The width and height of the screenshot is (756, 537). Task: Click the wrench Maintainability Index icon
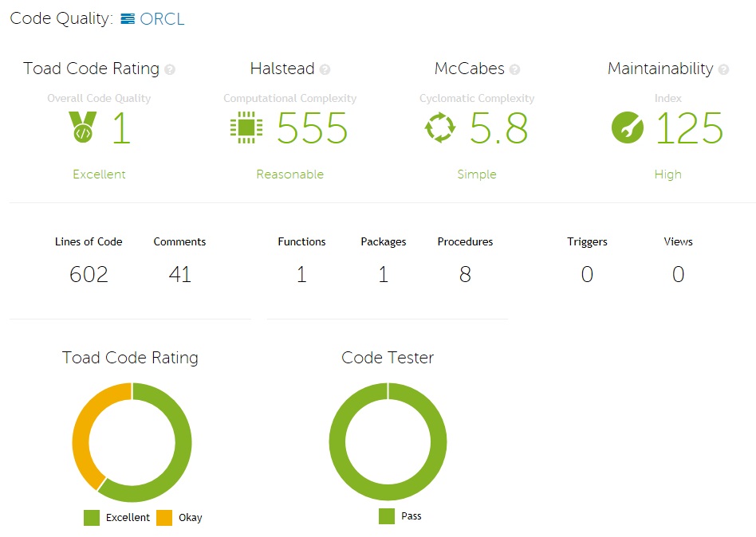point(628,128)
